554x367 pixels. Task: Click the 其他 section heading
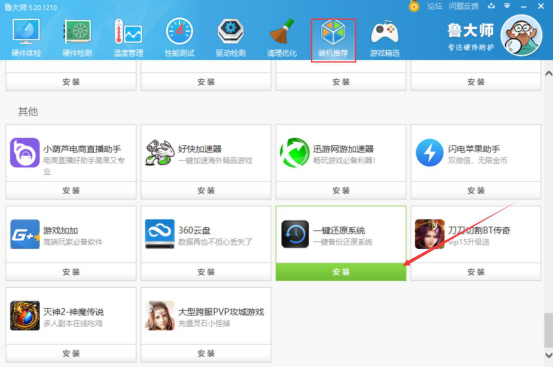click(28, 112)
